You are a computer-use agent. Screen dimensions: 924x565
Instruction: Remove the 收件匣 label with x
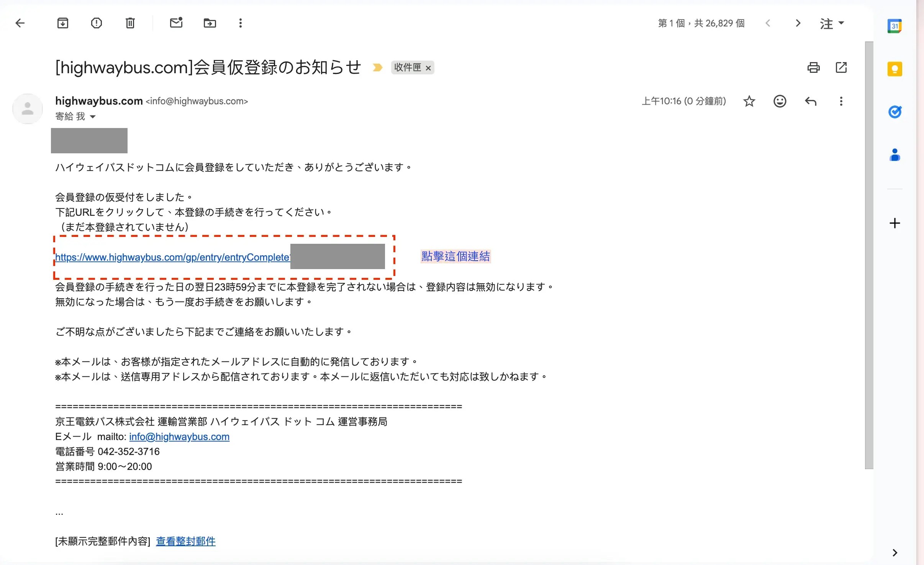428,68
